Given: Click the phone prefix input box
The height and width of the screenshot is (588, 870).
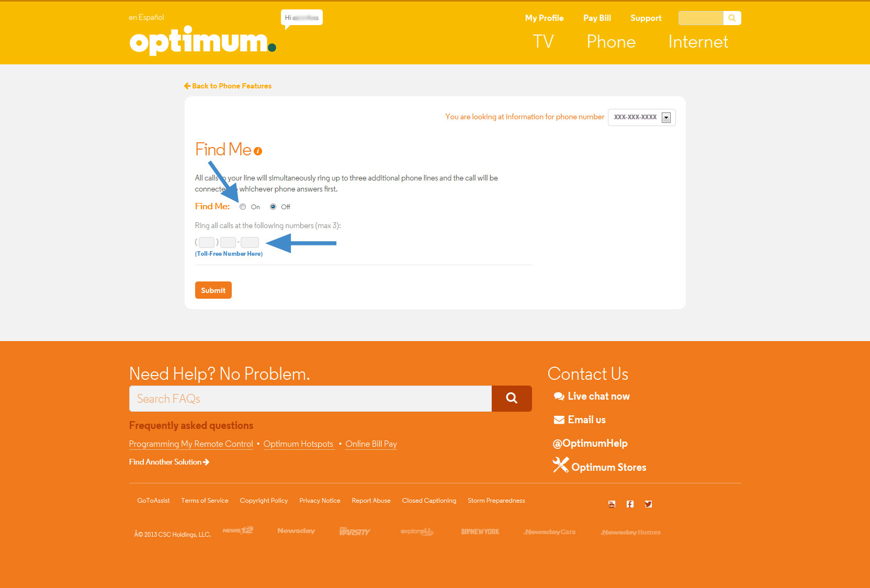Looking at the screenshot, I should click(228, 242).
